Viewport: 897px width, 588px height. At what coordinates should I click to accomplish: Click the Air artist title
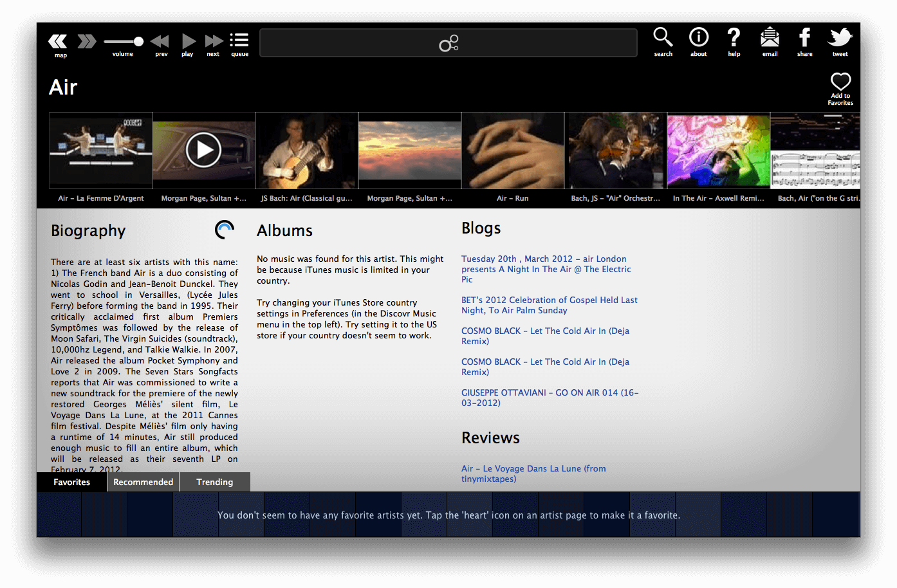click(63, 87)
